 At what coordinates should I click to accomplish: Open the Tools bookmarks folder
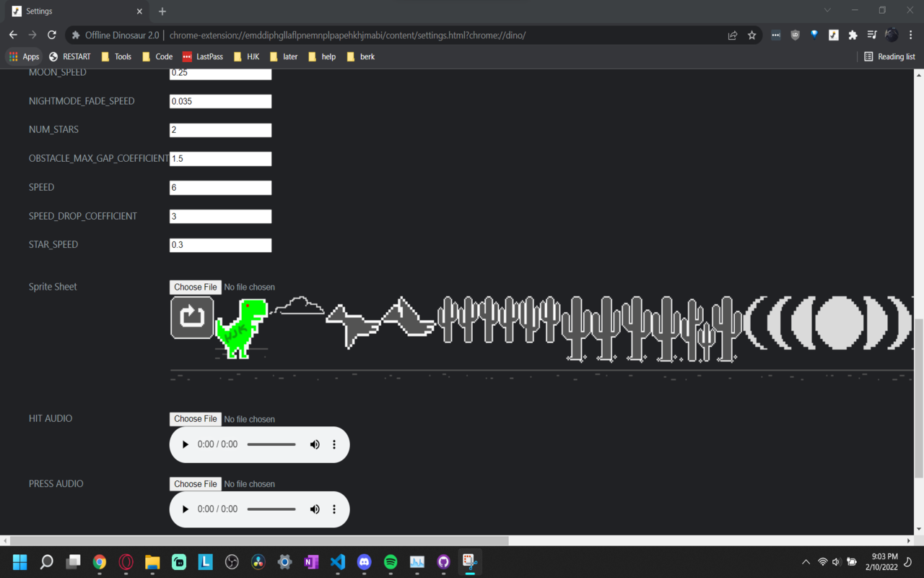point(116,56)
